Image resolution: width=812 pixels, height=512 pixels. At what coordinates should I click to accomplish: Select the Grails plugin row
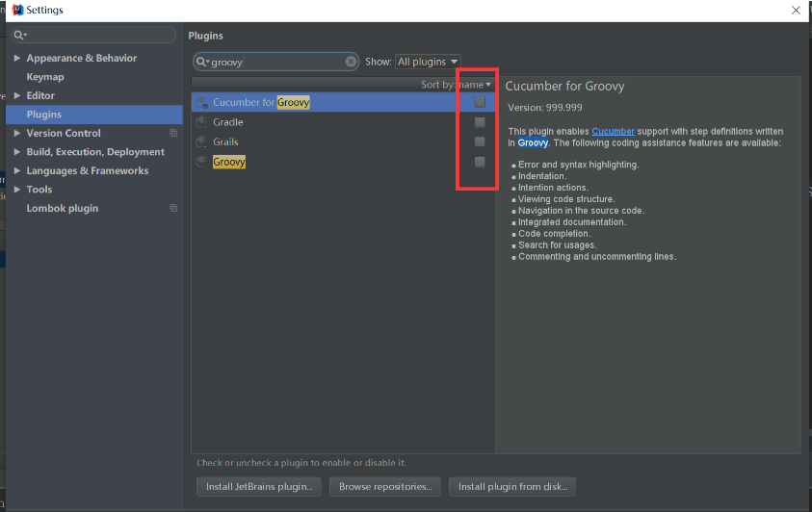[343, 141]
